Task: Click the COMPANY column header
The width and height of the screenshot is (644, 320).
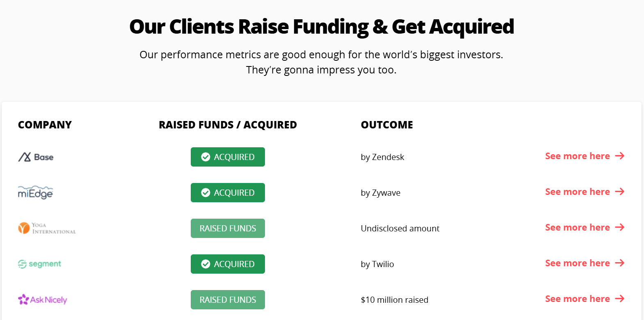Action: 45,125
